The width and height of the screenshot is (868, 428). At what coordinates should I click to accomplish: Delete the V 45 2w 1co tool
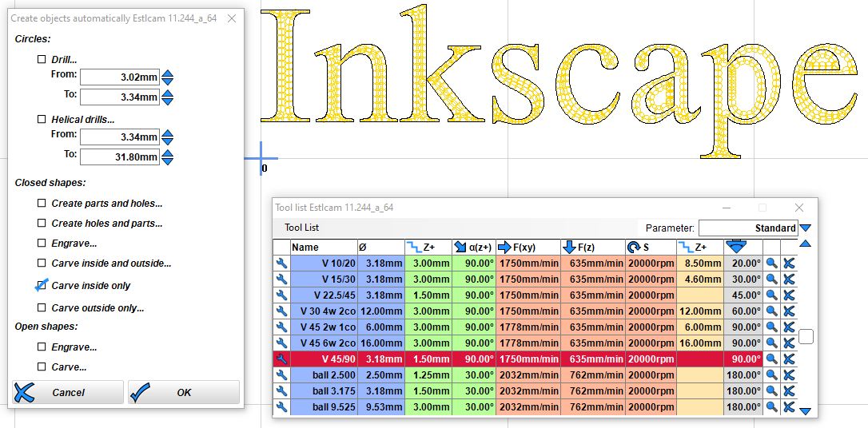pyautogui.click(x=789, y=327)
